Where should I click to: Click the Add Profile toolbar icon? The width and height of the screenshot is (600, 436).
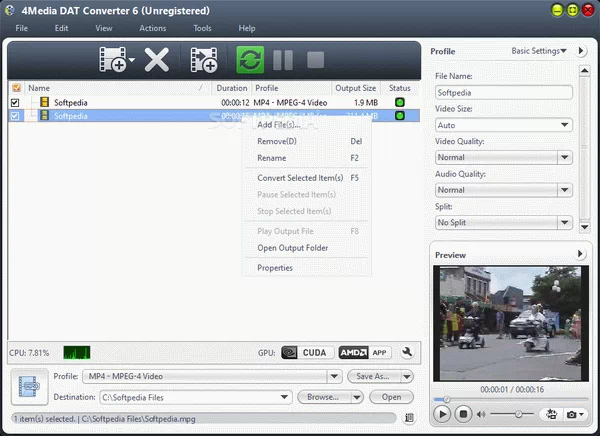[203, 60]
